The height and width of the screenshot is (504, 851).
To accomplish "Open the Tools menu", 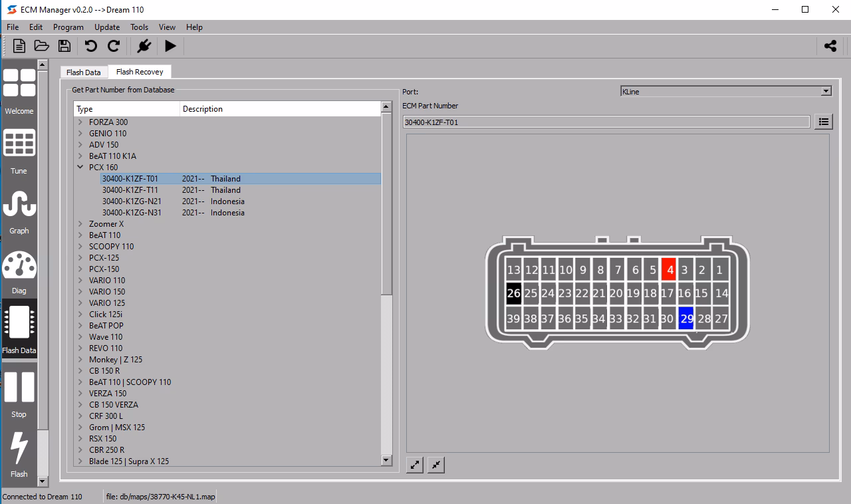I will click(139, 27).
